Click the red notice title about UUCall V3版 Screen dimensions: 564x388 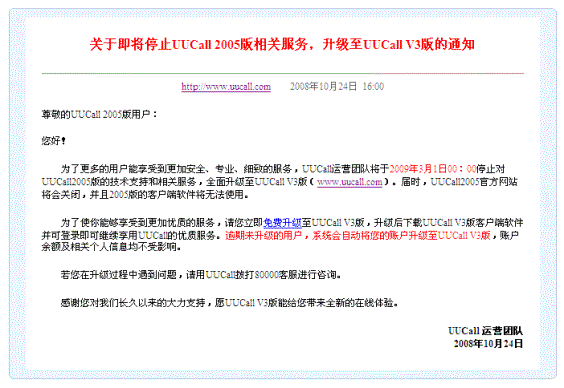(x=282, y=45)
